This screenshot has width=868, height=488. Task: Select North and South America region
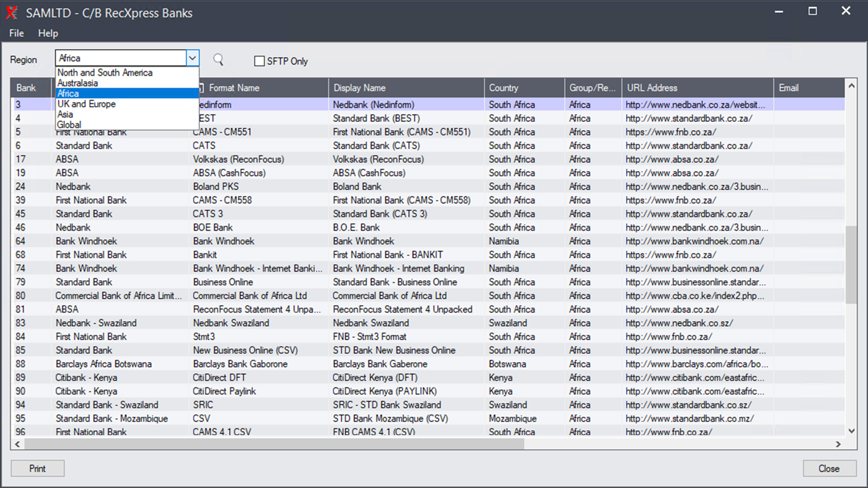(x=105, y=72)
